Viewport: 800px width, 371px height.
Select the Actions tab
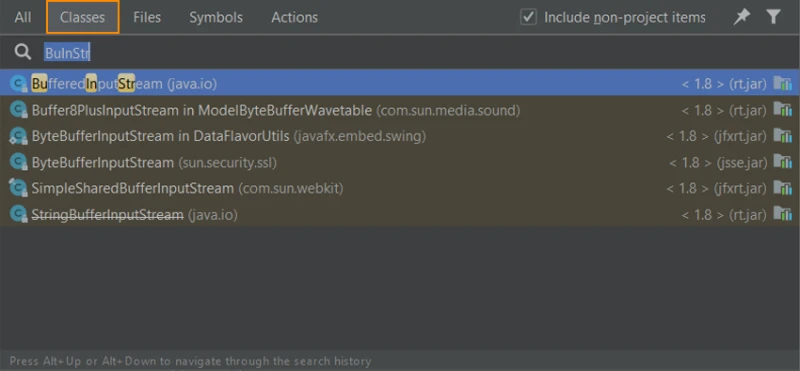tap(294, 17)
